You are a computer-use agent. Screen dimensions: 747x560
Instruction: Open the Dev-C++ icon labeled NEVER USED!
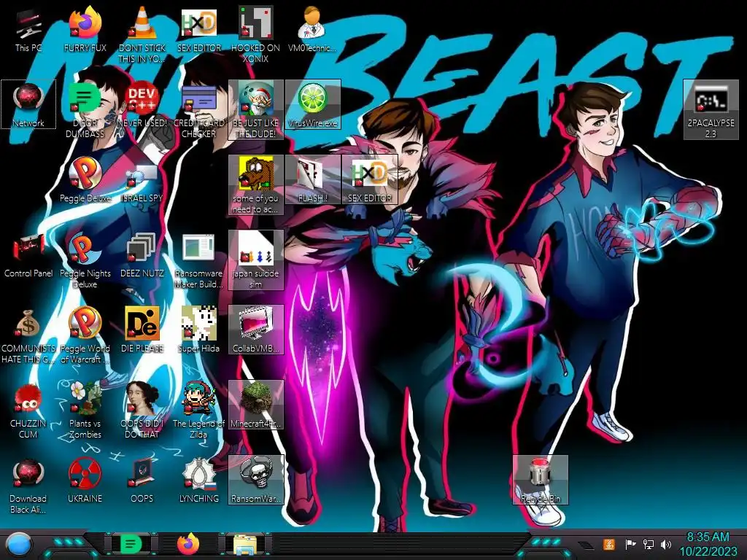(x=142, y=105)
